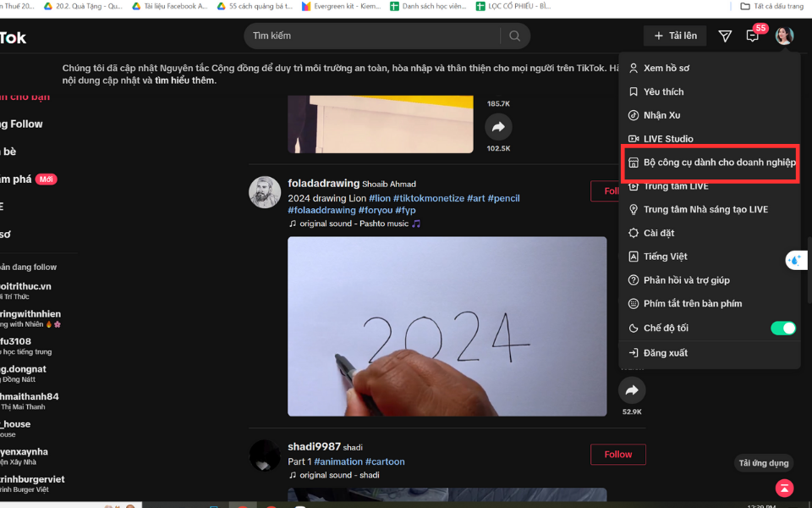This screenshot has width=812, height=508.
Task: Click the floating water-drop extension icon
Action: [795, 260]
